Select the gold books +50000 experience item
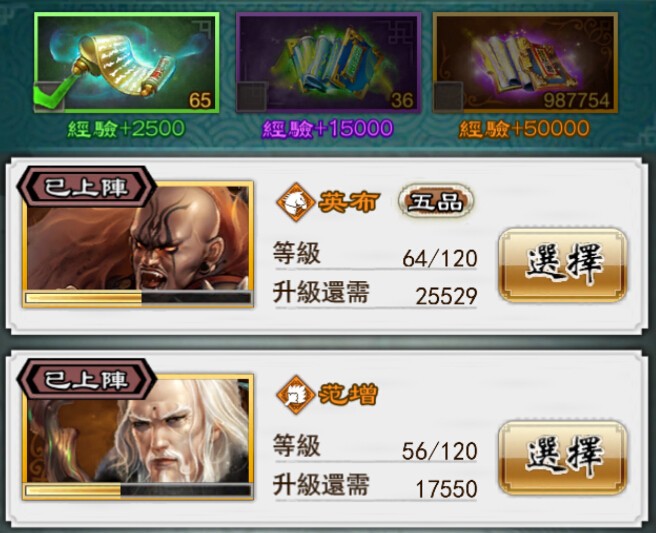656x533 pixels. [525, 63]
